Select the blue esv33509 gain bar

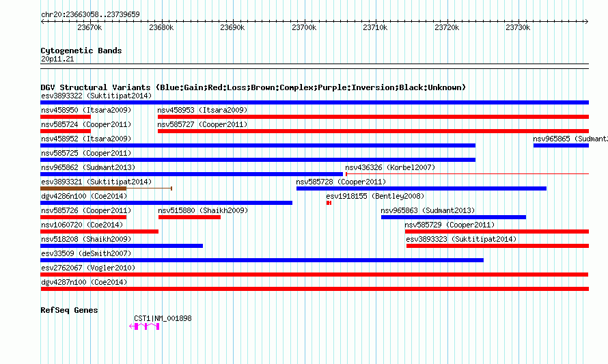pos(262,260)
